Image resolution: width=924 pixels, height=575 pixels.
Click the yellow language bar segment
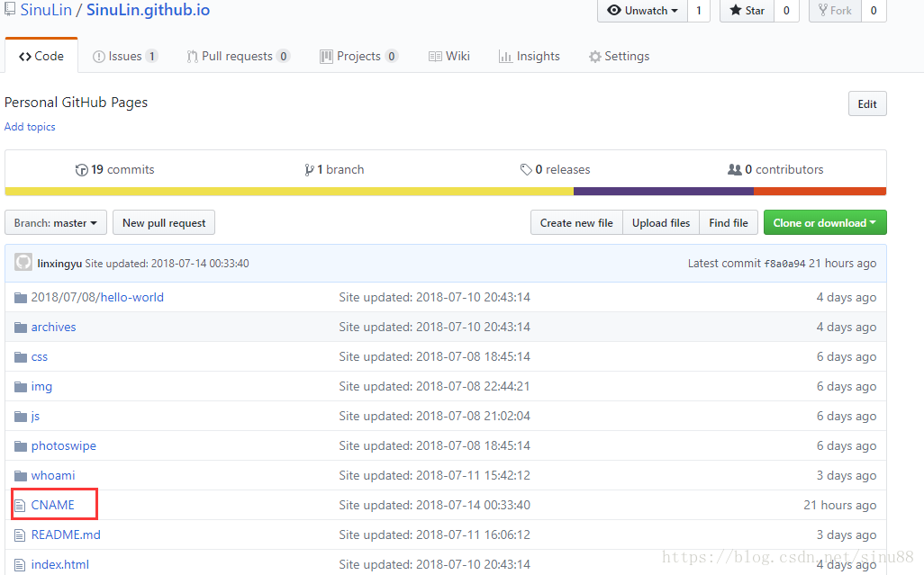point(289,192)
